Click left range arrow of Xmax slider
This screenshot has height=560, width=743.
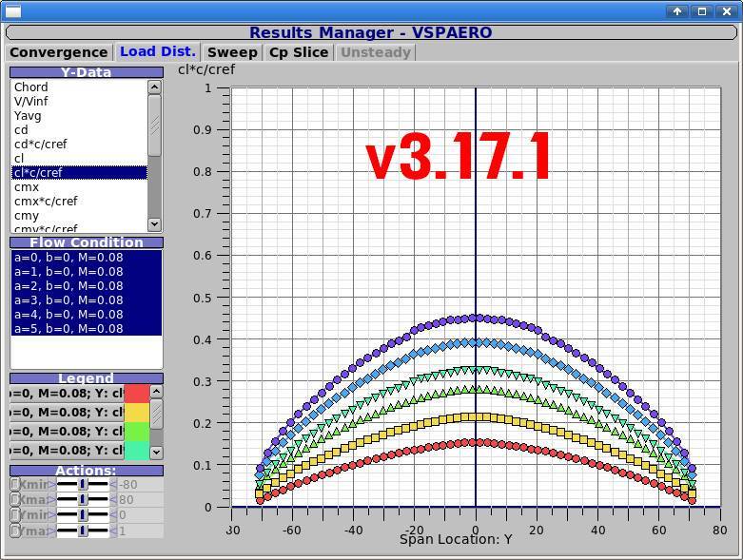click(52, 499)
